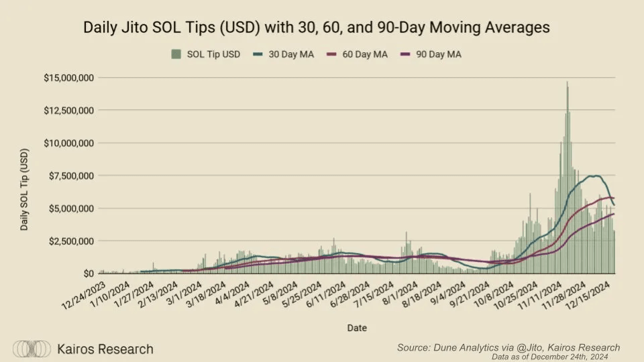Select the '90 Day MA' legend label

439,54
